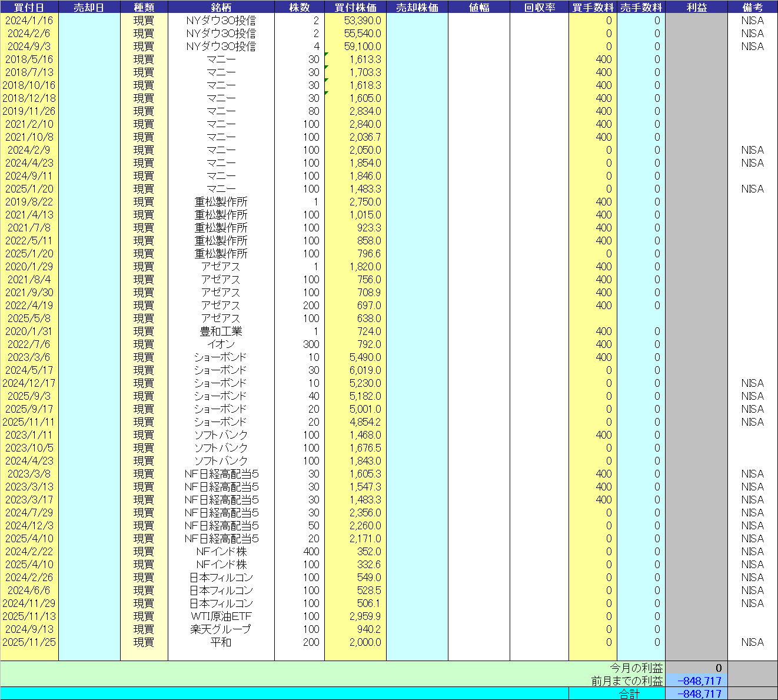Image resolution: width=778 pixels, height=700 pixels.
Task: Click the date cell 2025/11/25
Action: tap(29, 642)
